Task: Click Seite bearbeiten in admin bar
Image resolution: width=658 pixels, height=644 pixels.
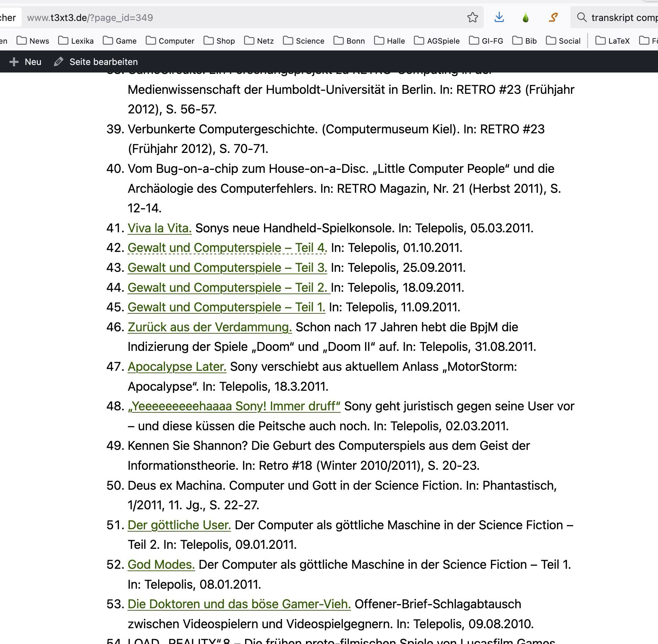Action: [103, 62]
